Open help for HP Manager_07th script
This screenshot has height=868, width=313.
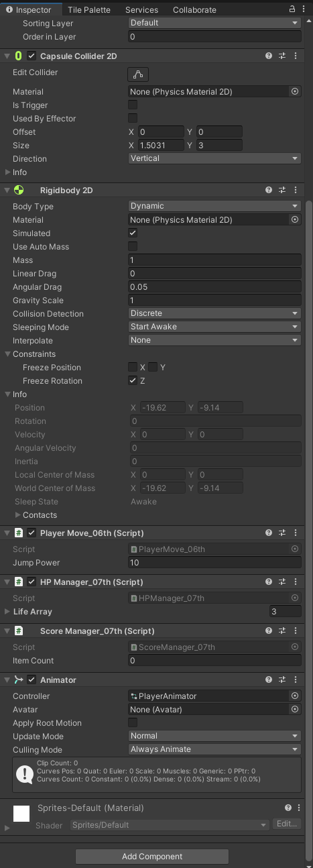269,582
